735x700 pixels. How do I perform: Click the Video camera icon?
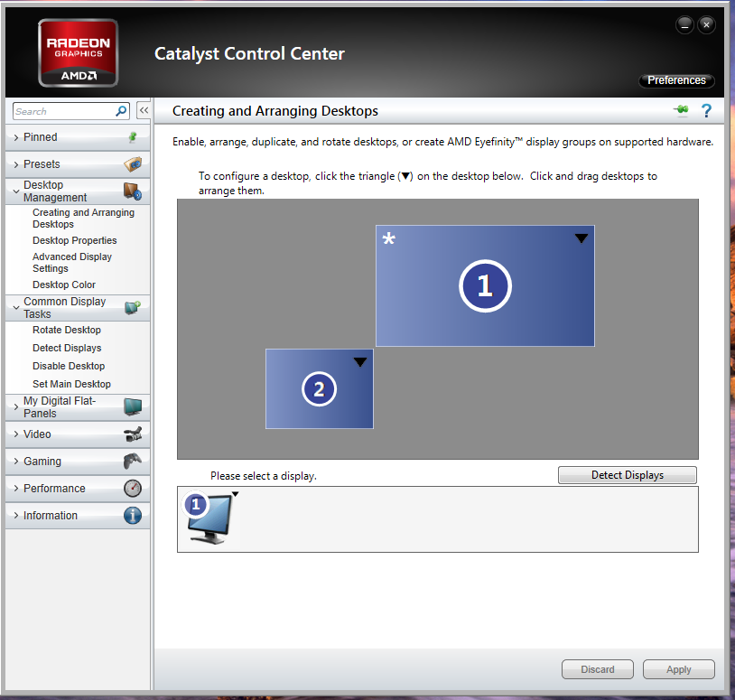133,434
